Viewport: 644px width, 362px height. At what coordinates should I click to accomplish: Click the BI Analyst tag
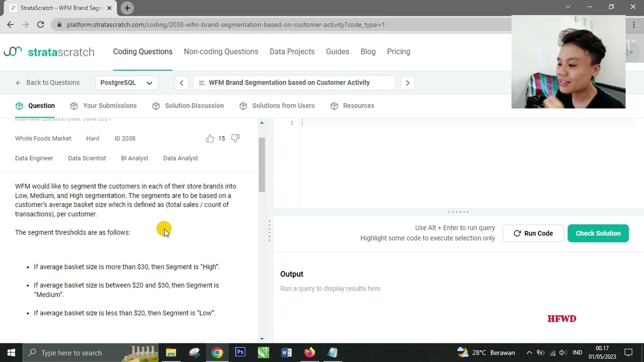point(135,158)
